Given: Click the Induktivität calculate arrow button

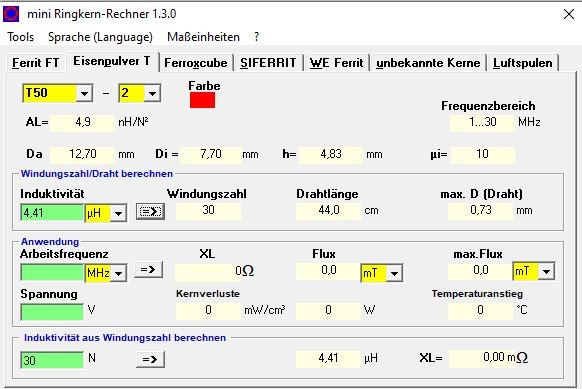Looking at the screenshot, I should tap(150, 212).
